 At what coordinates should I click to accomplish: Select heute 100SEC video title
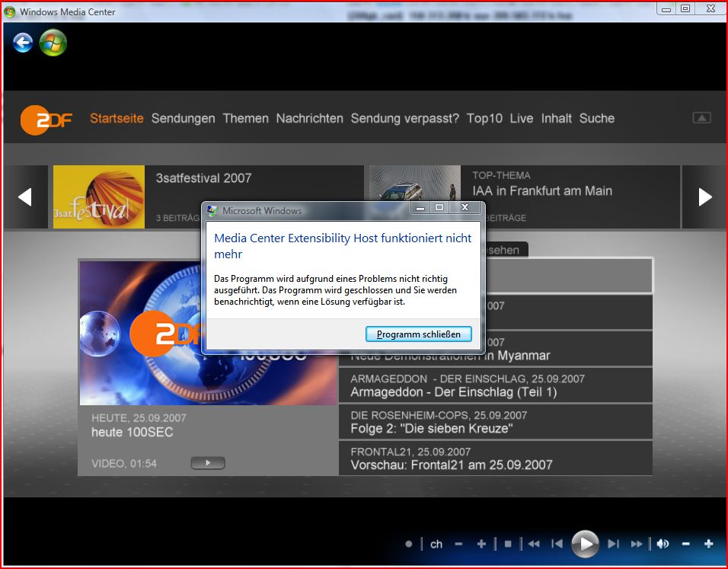[133, 432]
